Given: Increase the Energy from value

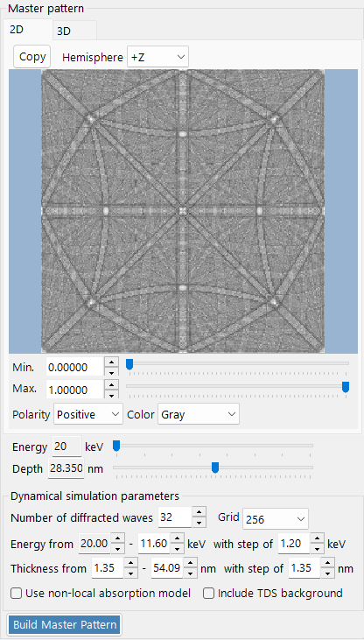Looking at the screenshot, I should (118, 538).
